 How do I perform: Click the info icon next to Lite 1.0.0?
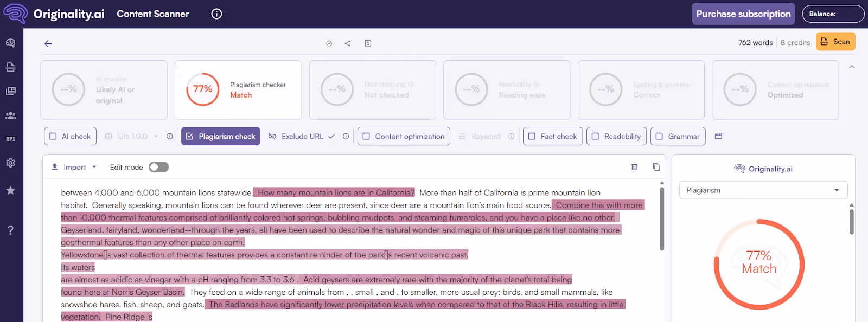click(x=170, y=136)
